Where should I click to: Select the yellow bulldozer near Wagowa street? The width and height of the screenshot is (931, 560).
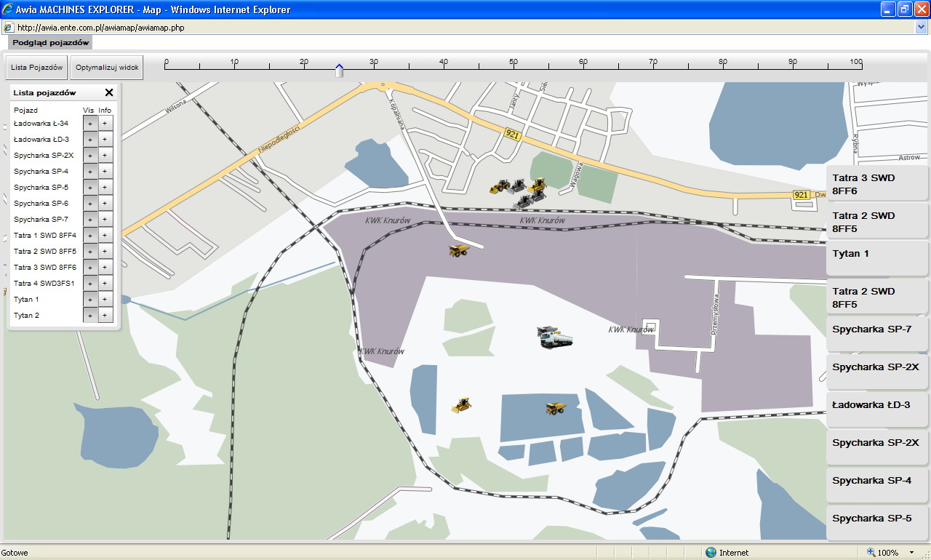click(537, 186)
